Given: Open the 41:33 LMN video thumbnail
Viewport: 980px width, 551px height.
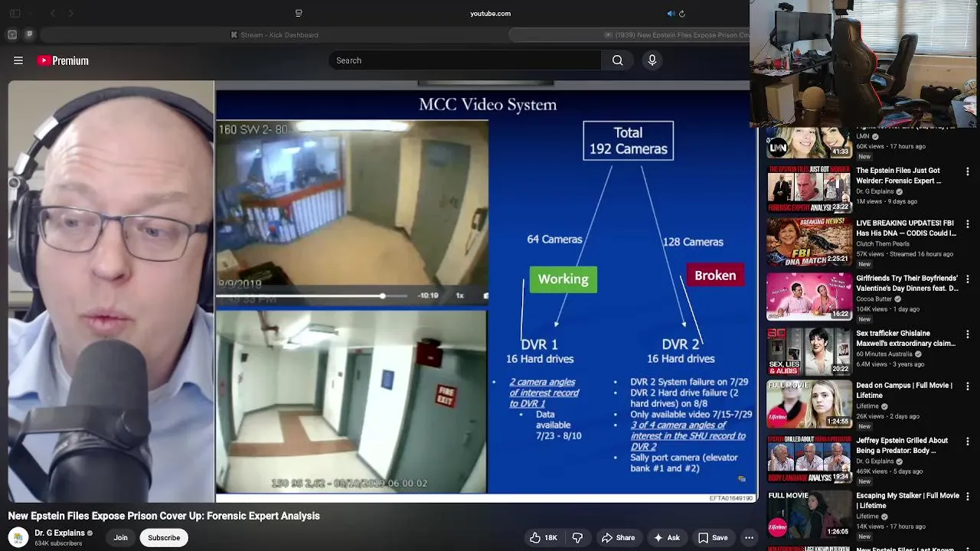Looking at the screenshot, I should 808,143.
